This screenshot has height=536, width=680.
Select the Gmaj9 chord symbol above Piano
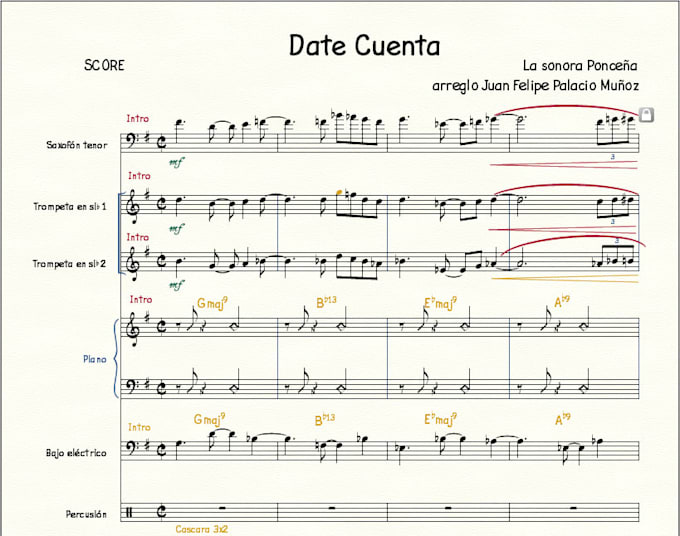(212, 303)
